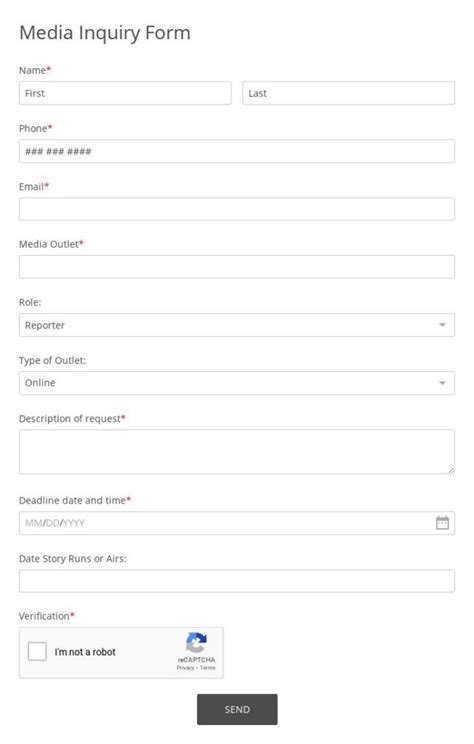The height and width of the screenshot is (744, 474).
Task: Focus the Description of request textarea
Action: pos(237,452)
